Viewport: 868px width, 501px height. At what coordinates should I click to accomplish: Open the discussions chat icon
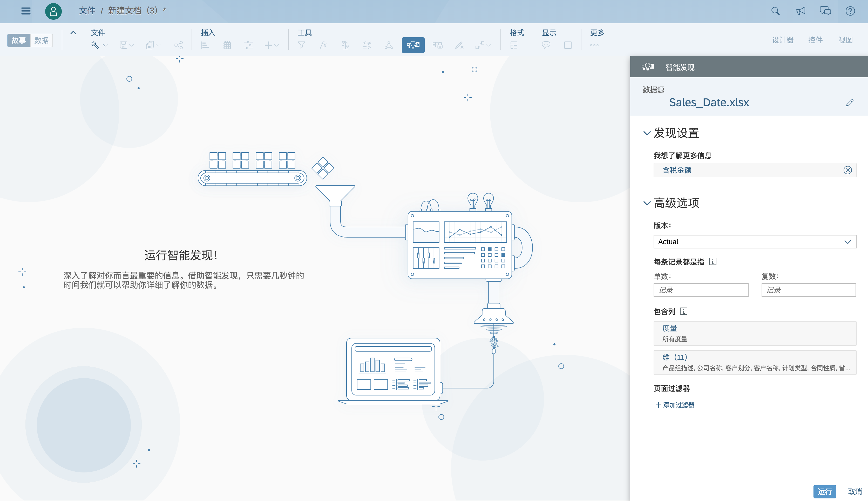[825, 11]
